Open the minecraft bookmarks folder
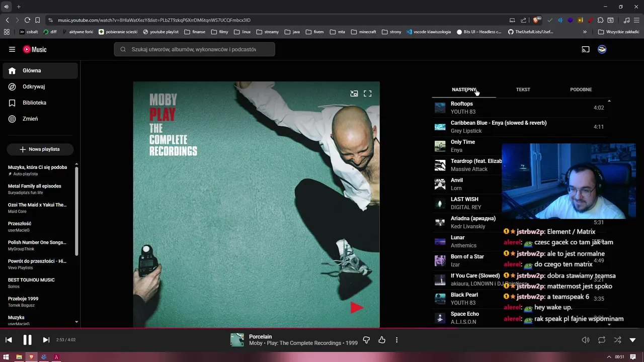Viewport: 644px width, 362px height. [364, 32]
